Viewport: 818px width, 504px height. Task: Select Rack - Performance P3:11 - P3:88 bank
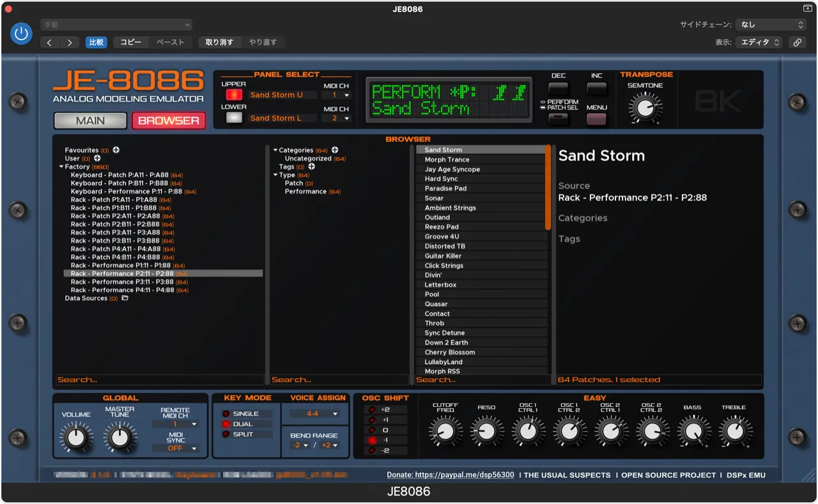121,282
